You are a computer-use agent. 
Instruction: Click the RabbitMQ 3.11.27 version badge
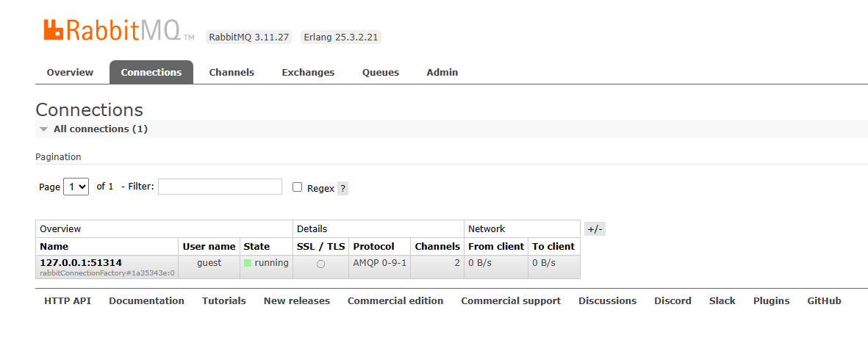(x=249, y=37)
